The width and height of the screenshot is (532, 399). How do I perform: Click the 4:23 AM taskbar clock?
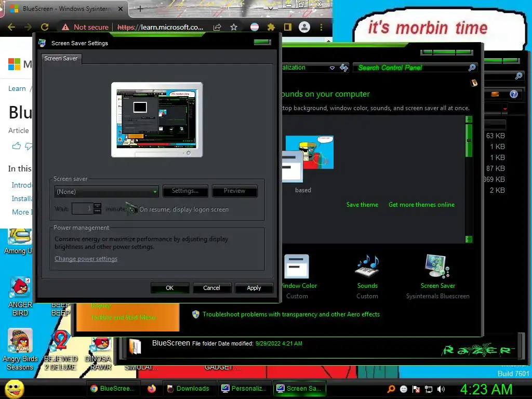click(486, 389)
